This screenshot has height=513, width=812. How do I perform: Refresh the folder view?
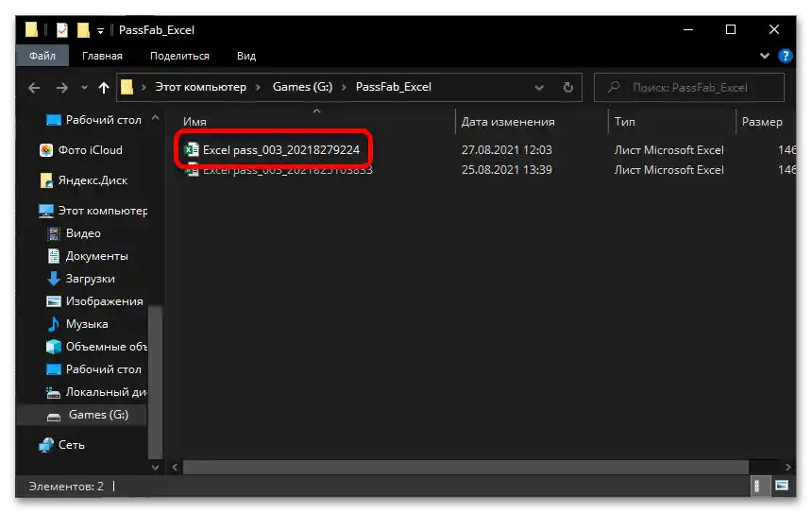coord(567,87)
